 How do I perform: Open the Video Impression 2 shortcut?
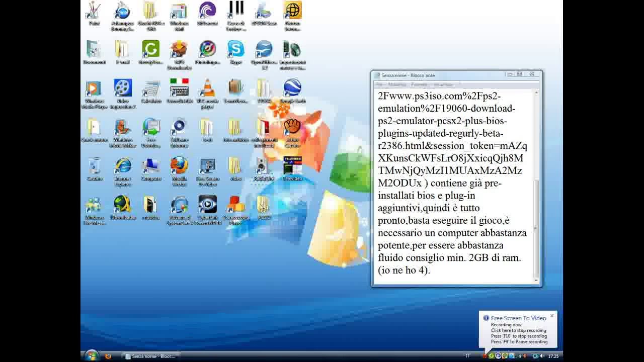[x=122, y=95]
